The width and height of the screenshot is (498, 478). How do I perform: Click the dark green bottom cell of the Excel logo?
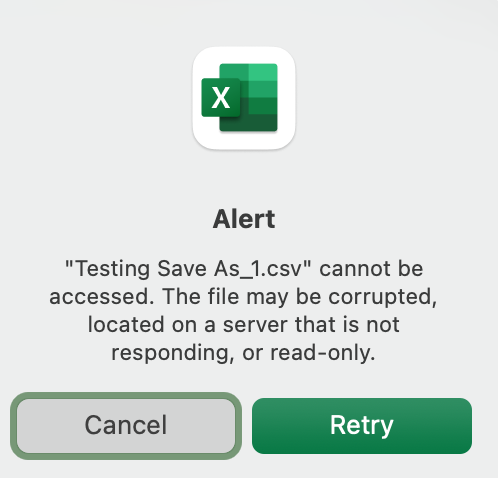pos(248,122)
